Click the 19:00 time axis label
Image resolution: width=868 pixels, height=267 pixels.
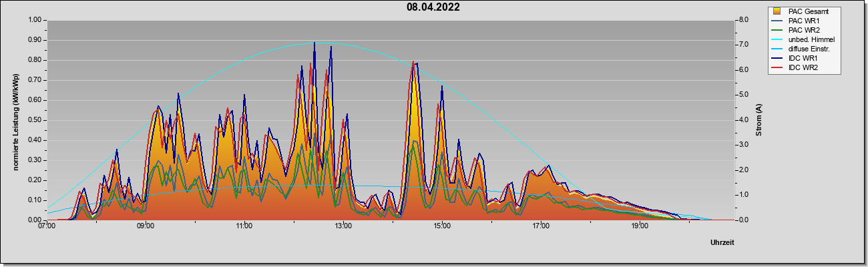coord(640,226)
